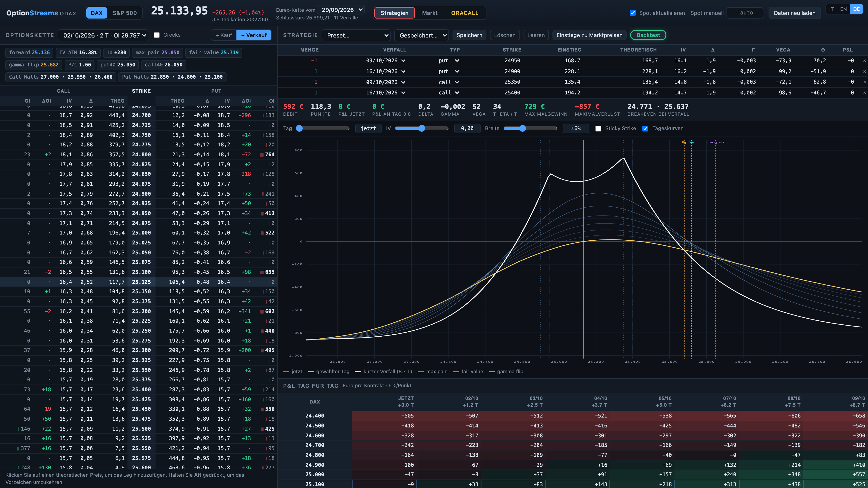Click the OptionStreams ODAX logo
The height and width of the screenshot is (488, 868).
pos(41,13)
